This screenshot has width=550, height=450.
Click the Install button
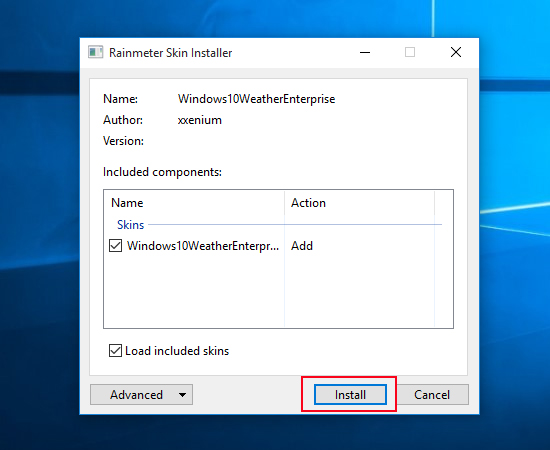coord(350,395)
